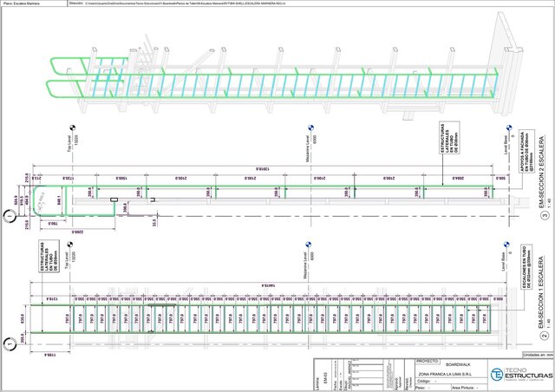Select dimension 33.5 in Seccion 2
Viewport: 555px width, 392px height.
click(154, 222)
